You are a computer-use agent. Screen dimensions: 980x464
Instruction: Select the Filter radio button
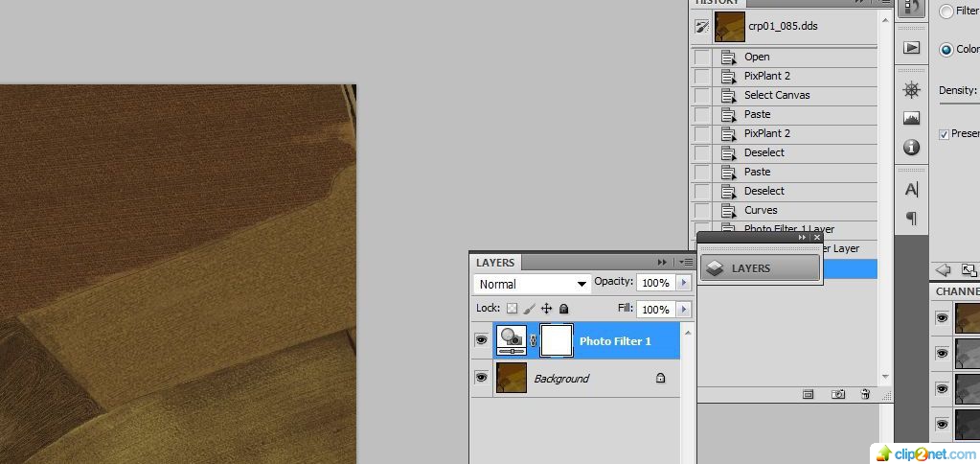946,12
